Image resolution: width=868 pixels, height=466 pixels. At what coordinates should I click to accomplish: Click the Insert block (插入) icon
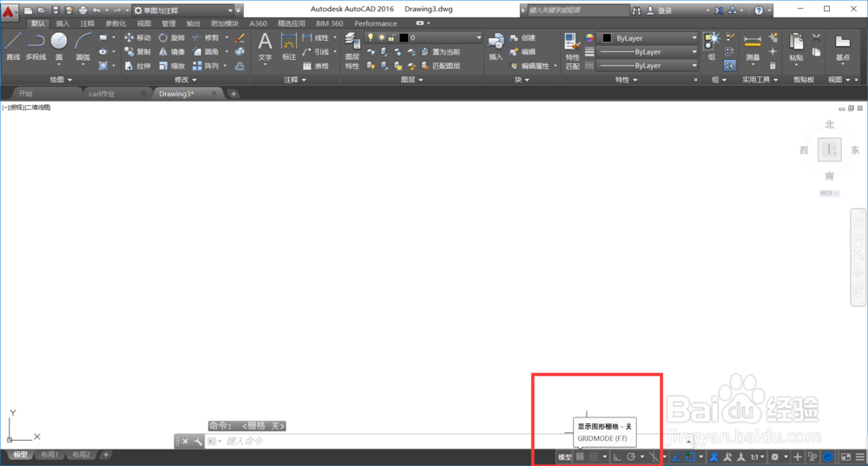496,47
